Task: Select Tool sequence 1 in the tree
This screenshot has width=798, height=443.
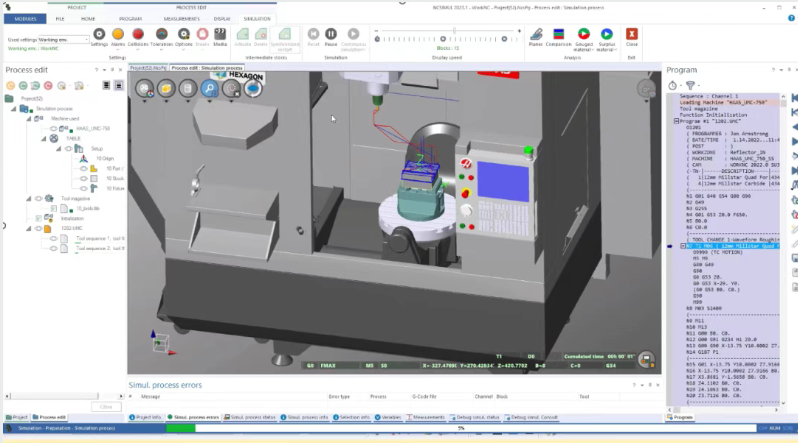Action: 100,238
